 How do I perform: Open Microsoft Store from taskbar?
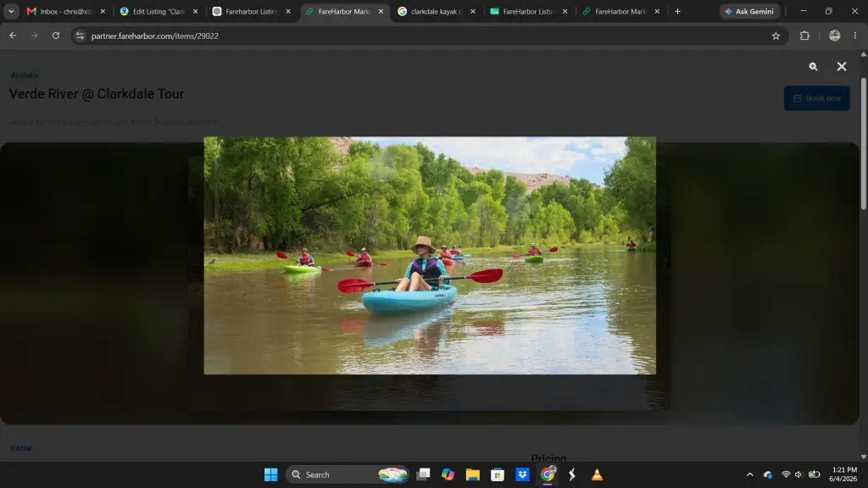point(498,474)
